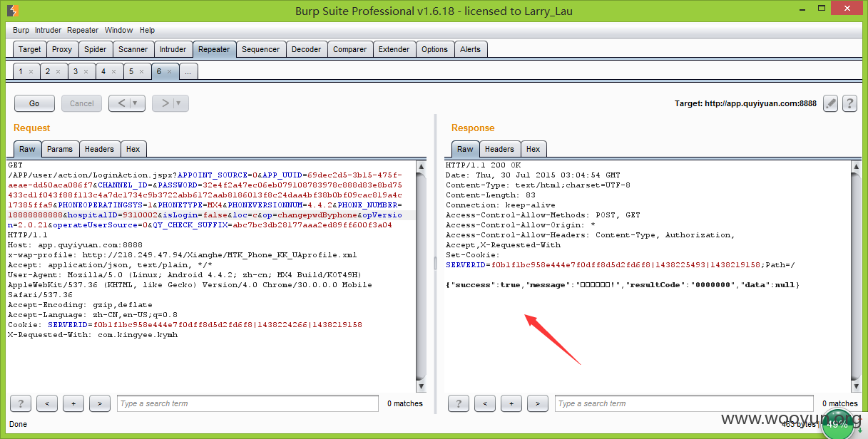
Task: Open the Repeater menu
Action: coord(83,30)
